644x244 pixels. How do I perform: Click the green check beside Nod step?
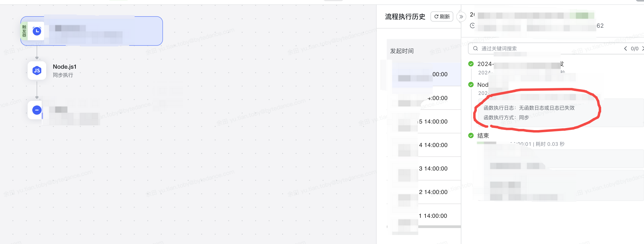pos(471,85)
